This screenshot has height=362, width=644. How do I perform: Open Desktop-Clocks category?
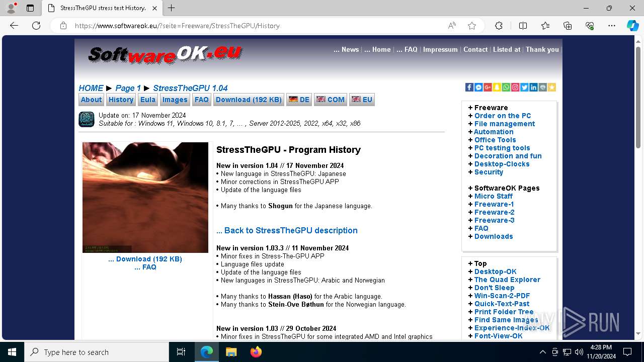point(502,164)
